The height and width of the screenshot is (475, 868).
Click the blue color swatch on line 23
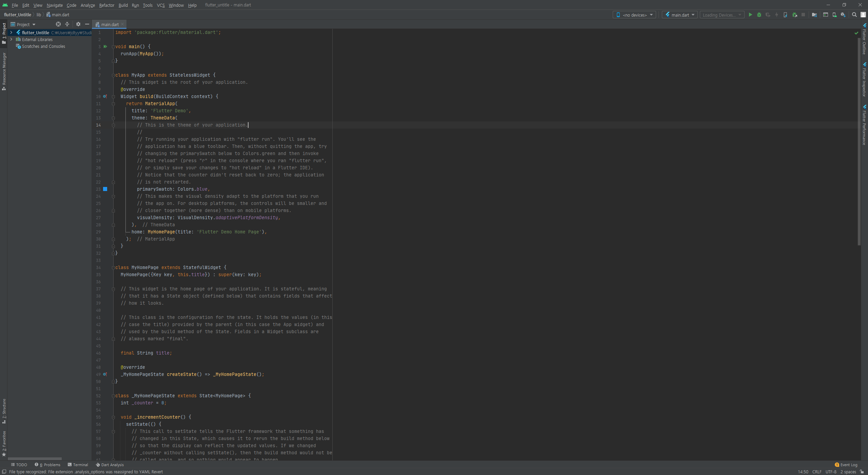click(105, 189)
